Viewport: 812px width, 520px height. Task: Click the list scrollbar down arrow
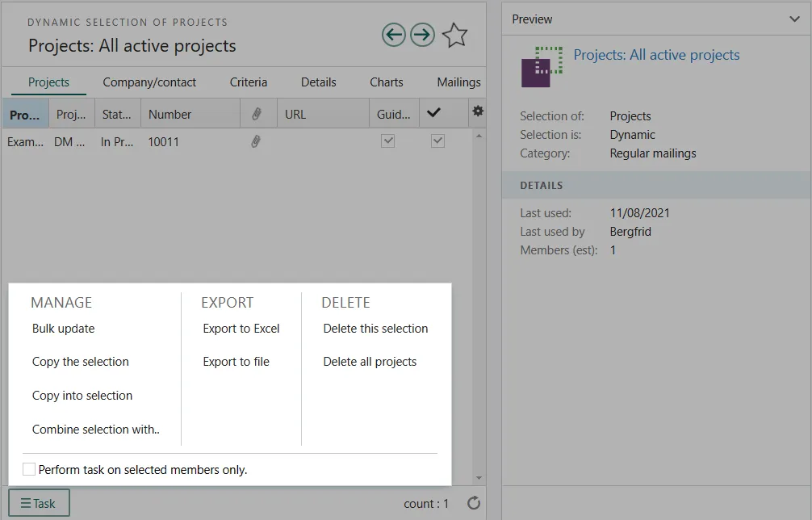[479, 478]
